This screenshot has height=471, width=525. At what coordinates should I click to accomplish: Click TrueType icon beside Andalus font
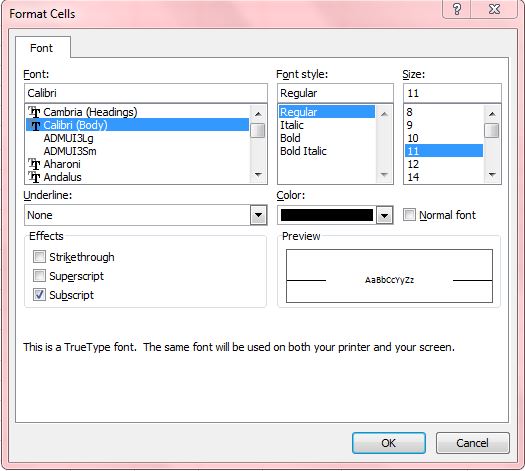[x=34, y=177]
